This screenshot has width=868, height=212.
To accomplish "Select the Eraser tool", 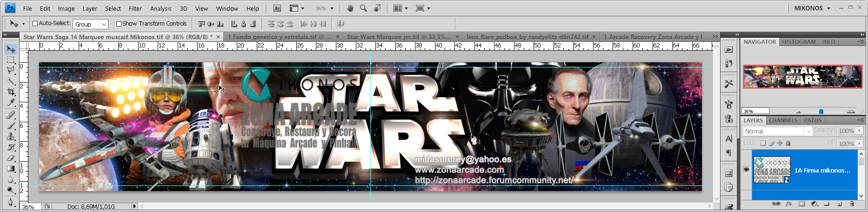I will [x=11, y=158].
